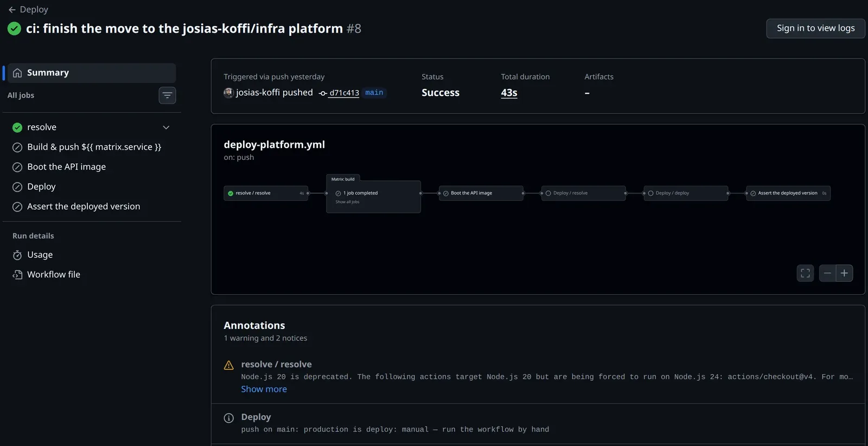868x446 pixels.
Task: Select the resolve job in sidebar
Action: point(91,127)
